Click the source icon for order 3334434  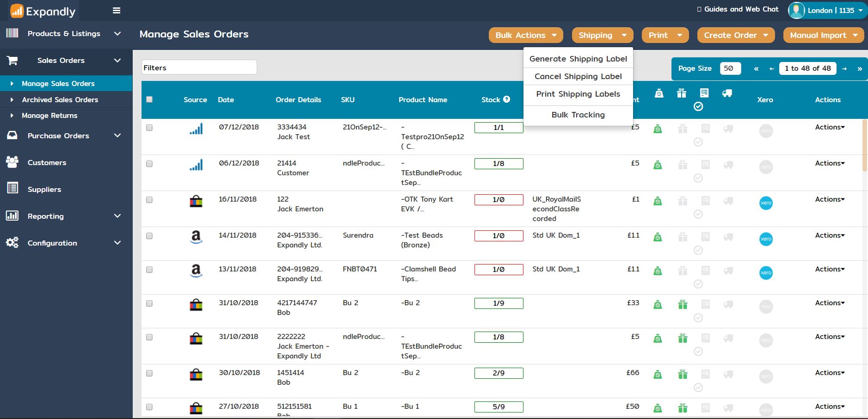coord(196,129)
